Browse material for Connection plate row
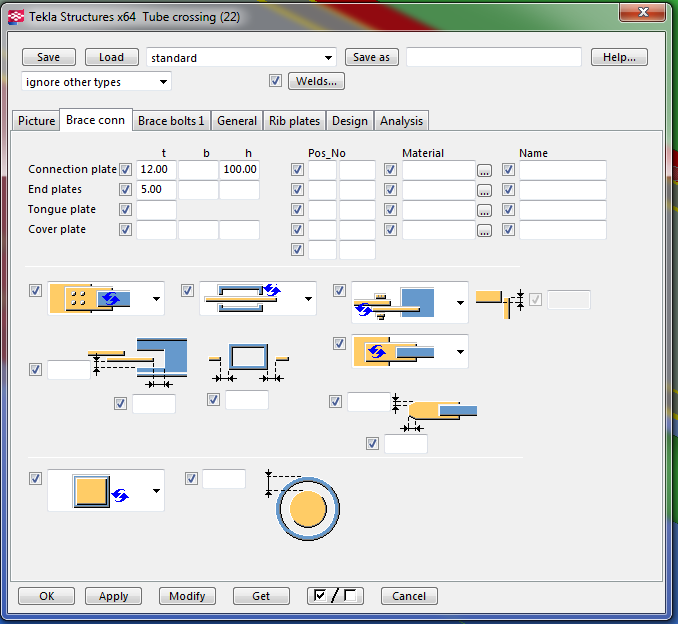 (484, 170)
